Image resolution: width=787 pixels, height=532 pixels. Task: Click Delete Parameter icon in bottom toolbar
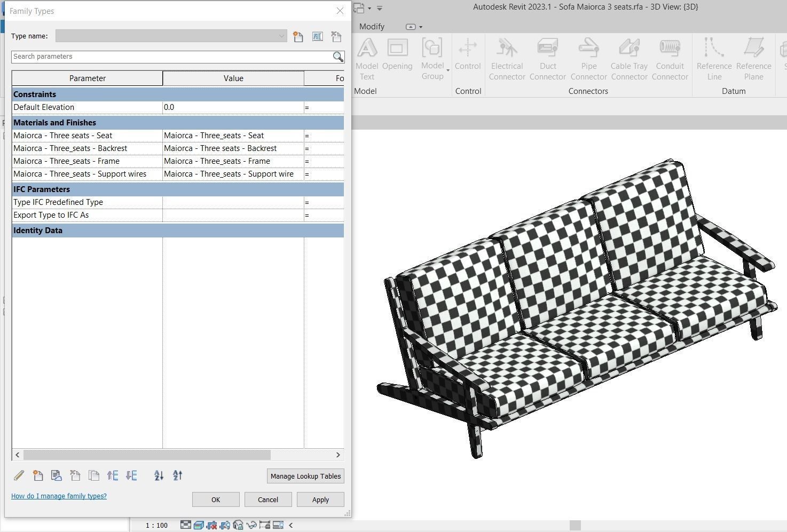pos(75,475)
